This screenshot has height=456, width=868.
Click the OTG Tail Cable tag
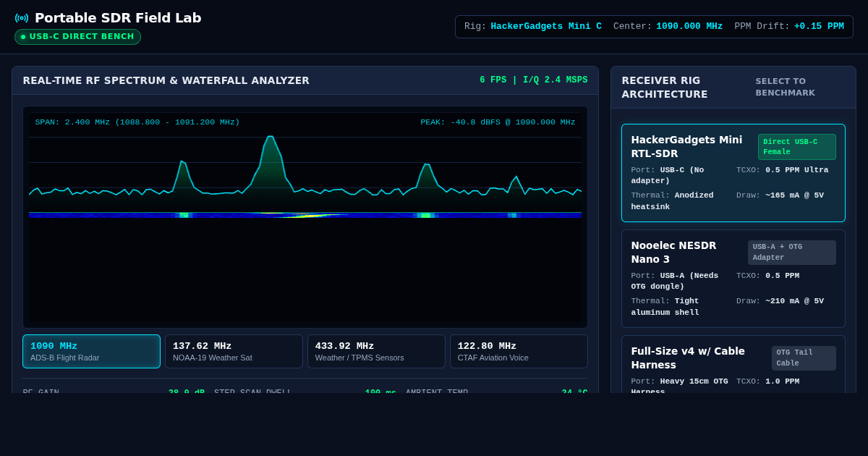(x=804, y=358)
